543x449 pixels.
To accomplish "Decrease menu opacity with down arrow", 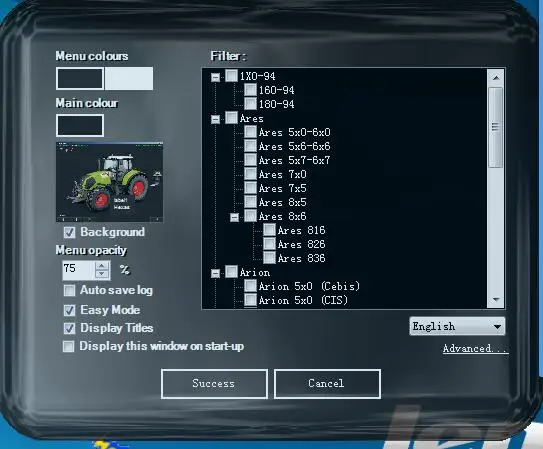I will tap(102, 275).
